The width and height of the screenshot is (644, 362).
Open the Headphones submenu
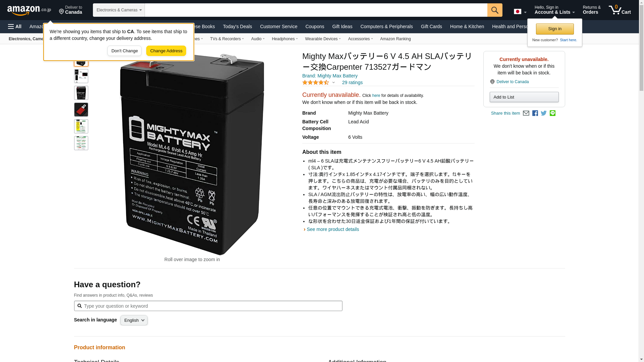(x=285, y=39)
